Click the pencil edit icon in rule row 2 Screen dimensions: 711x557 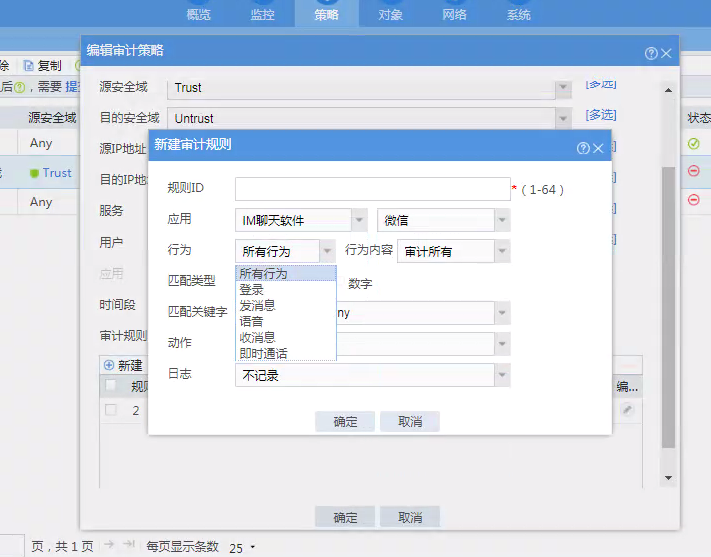click(627, 410)
